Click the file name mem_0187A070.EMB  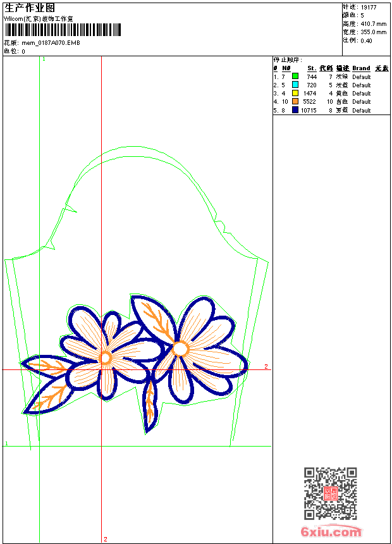[x=51, y=43]
